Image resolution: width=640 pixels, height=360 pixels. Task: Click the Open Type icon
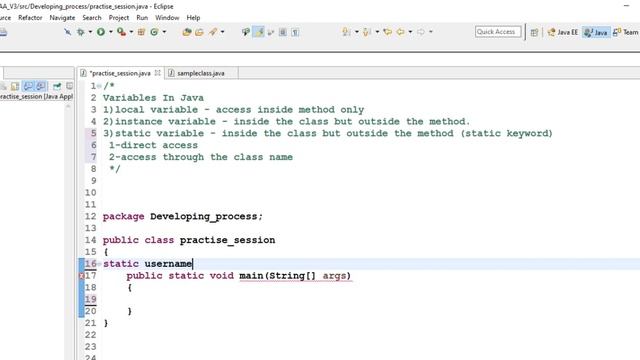(187, 32)
